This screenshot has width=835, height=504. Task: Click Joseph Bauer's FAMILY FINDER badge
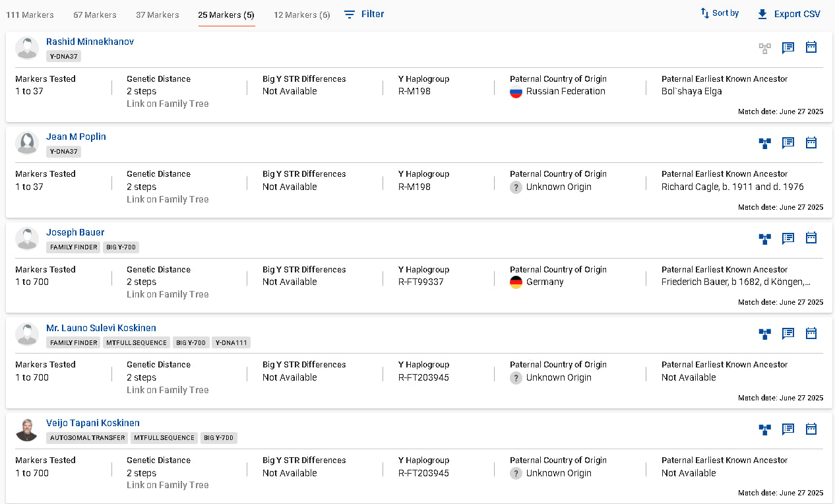(73, 247)
